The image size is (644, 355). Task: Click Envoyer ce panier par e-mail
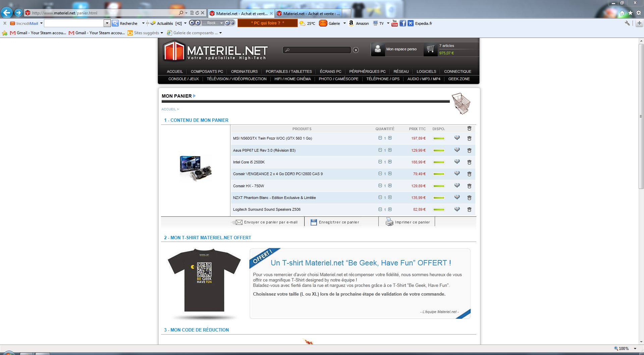pyautogui.click(x=270, y=222)
